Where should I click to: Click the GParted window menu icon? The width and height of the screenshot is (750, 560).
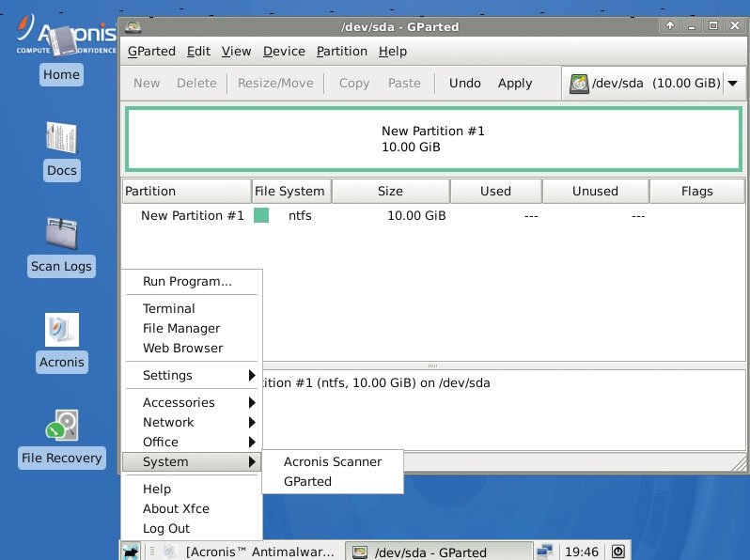click(x=133, y=27)
